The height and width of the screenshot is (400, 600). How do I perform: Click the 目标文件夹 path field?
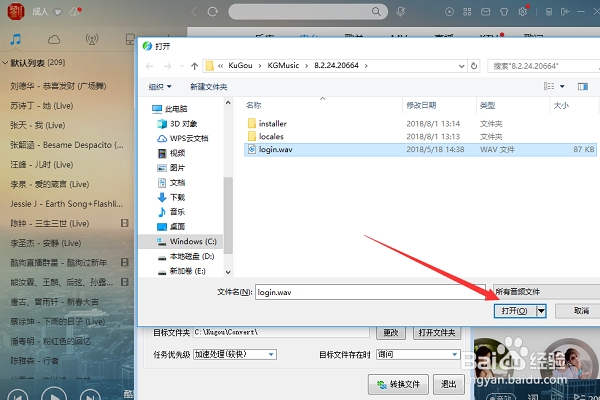(281, 333)
